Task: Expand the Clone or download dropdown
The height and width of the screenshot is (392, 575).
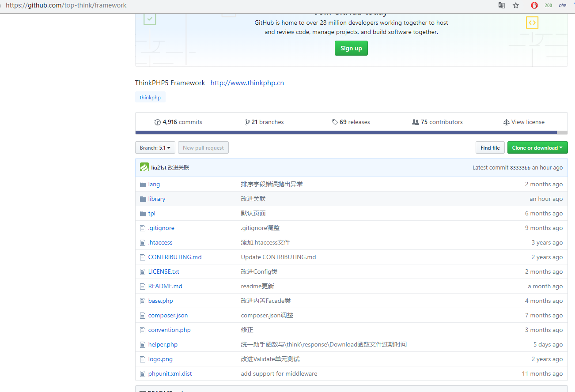Action: (537, 148)
